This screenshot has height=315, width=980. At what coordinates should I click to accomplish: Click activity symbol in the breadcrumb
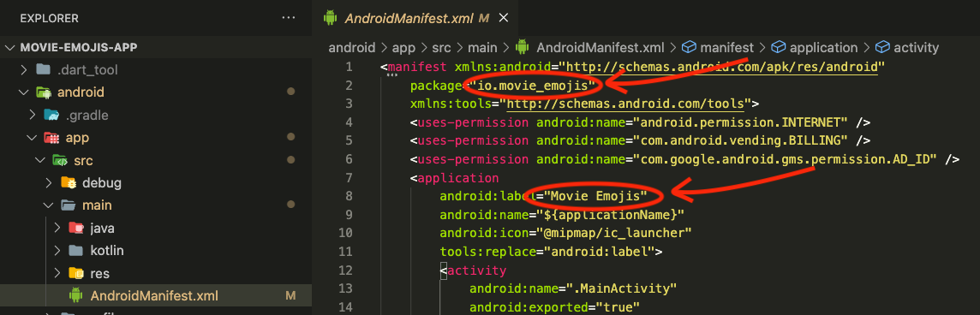click(917, 47)
